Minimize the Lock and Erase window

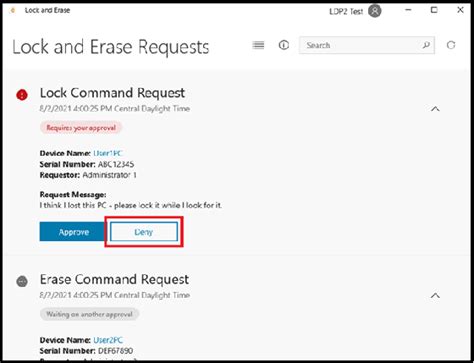click(x=408, y=10)
